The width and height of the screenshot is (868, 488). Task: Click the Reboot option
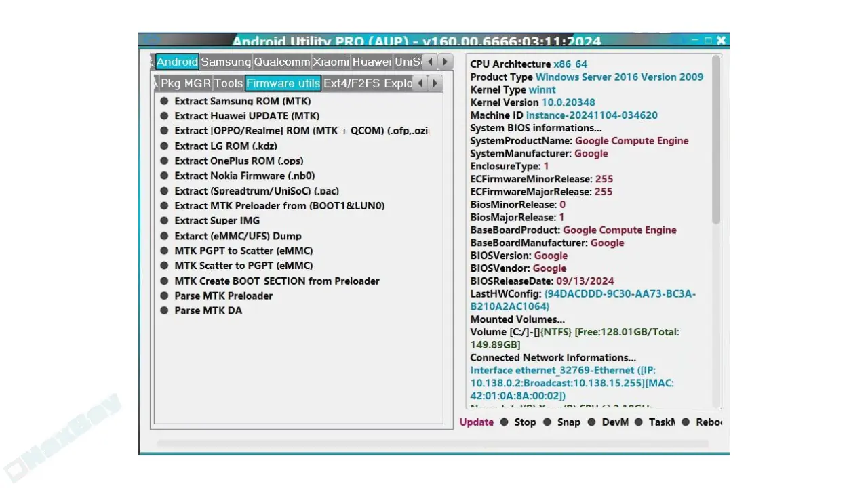click(x=703, y=422)
